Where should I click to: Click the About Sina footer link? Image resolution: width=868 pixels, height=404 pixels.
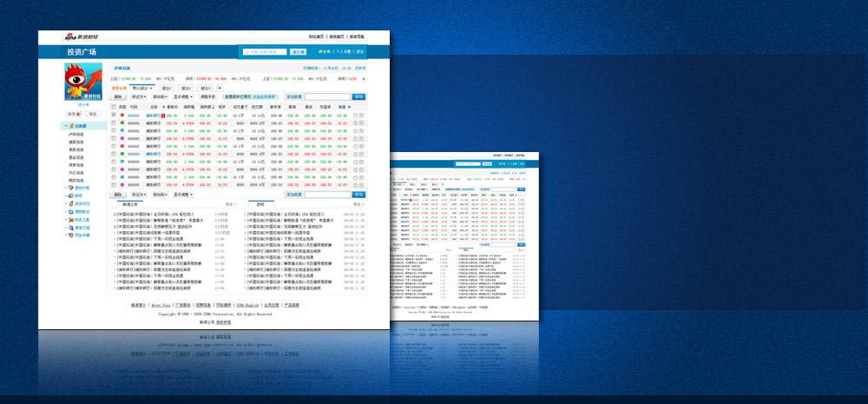(x=161, y=305)
